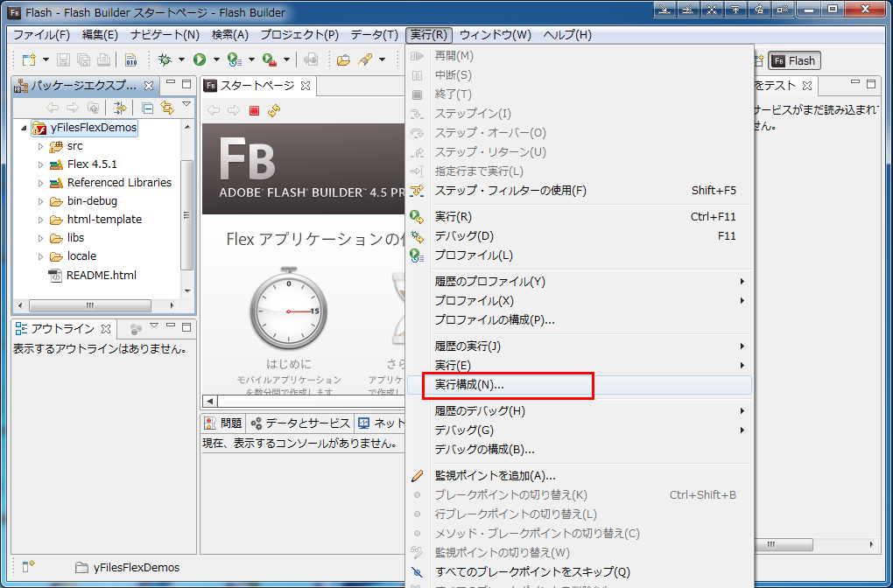Click the Print toolbar icon

click(103, 59)
